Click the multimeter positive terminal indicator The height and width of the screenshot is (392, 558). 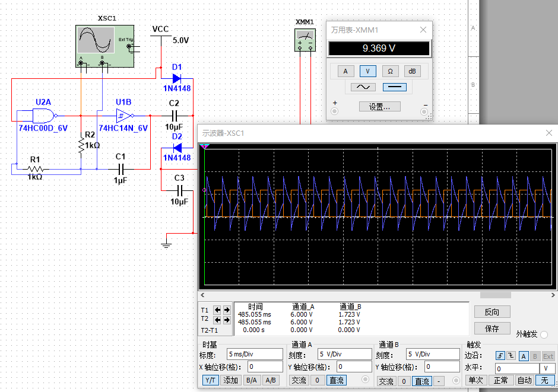pyautogui.click(x=335, y=111)
